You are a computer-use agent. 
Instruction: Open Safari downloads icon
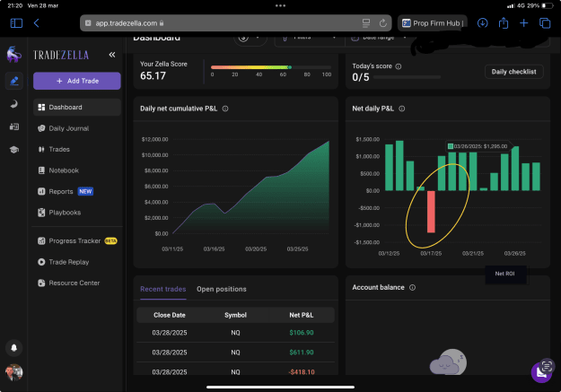(x=482, y=23)
